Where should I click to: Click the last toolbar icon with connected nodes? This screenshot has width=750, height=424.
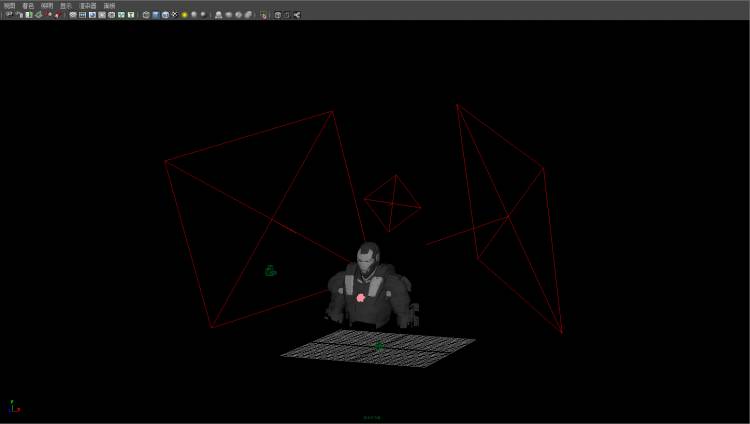click(297, 15)
